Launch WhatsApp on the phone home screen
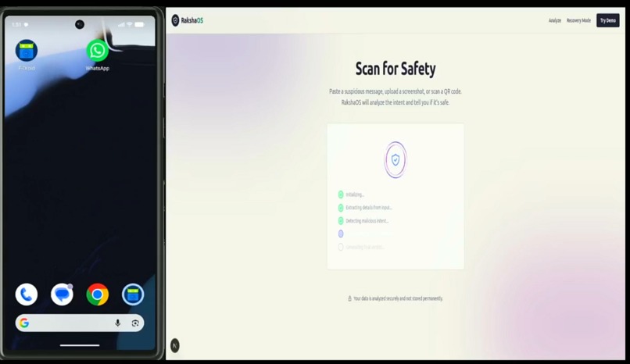The width and height of the screenshot is (630, 364). coord(97,51)
